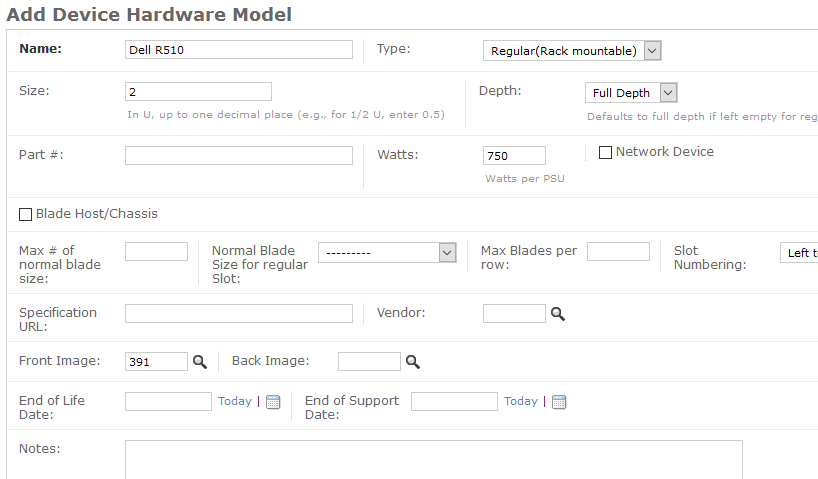Expand the Normal Blade Size dropdown
Image resolution: width=818 pixels, height=479 pixels.
tap(387, 253)
